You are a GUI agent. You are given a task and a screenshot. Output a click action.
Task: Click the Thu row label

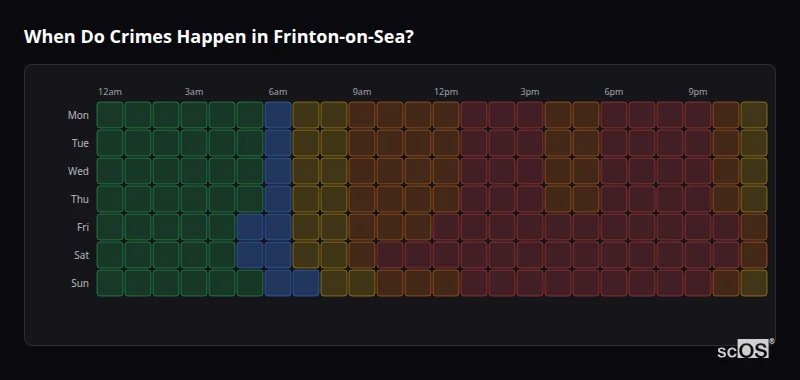[80, 199]
